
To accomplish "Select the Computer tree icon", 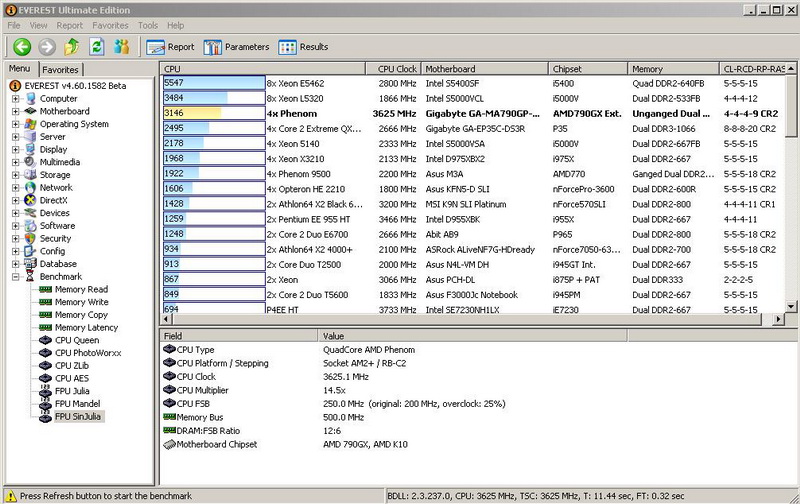I will pos(31,98).
